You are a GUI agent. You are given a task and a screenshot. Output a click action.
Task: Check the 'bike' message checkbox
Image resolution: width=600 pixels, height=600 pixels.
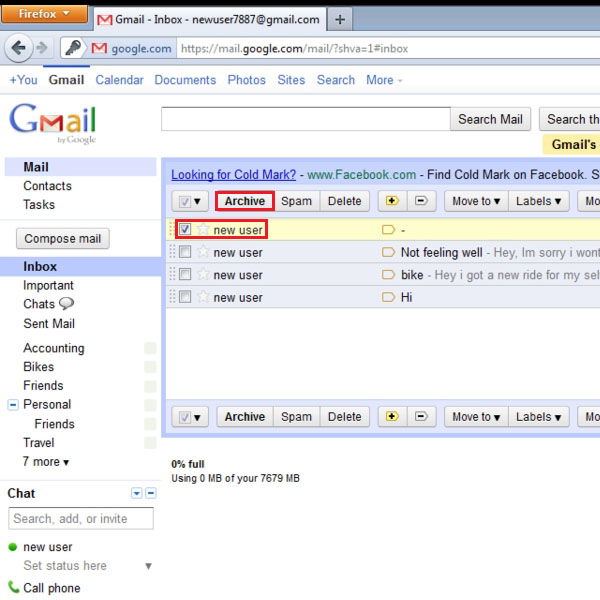click(x=185, y=274)
